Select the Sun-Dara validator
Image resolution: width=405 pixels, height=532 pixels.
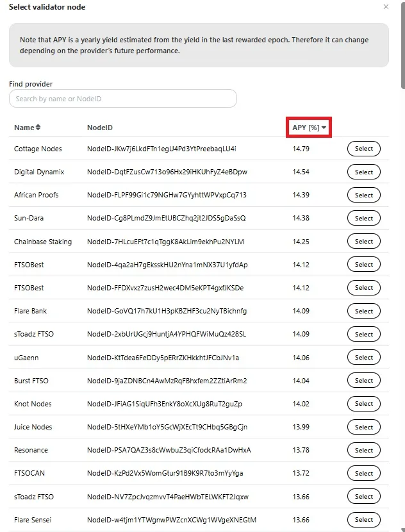(x=363, y=218)
